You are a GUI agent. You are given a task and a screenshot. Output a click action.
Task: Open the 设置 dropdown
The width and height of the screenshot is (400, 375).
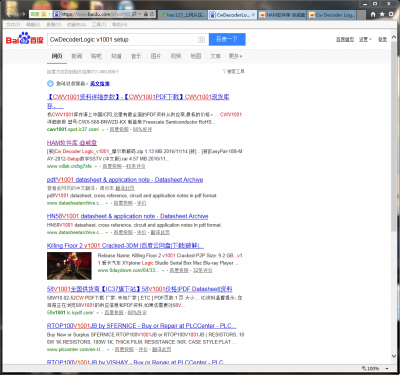[365, 39]
